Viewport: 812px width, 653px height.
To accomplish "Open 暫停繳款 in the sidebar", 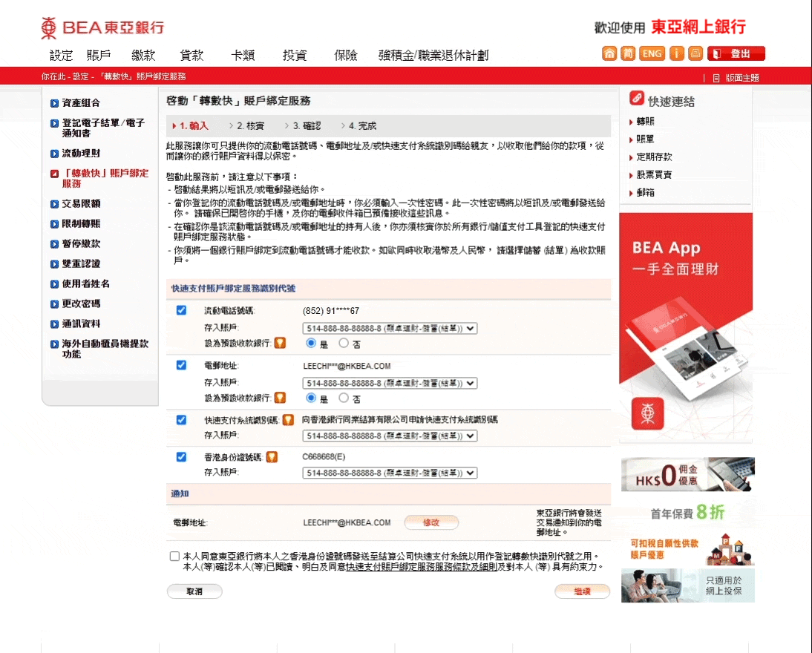I will click(x=81, y=243).
